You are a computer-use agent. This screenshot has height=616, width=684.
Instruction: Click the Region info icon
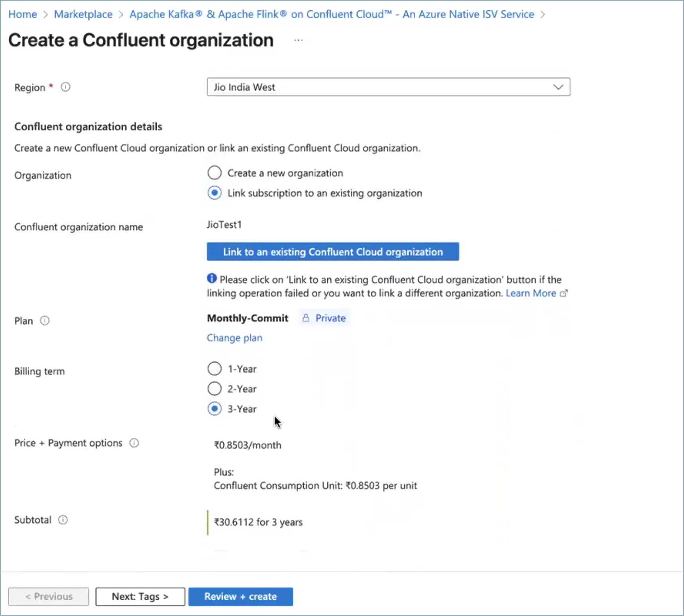tap(65, 87)
